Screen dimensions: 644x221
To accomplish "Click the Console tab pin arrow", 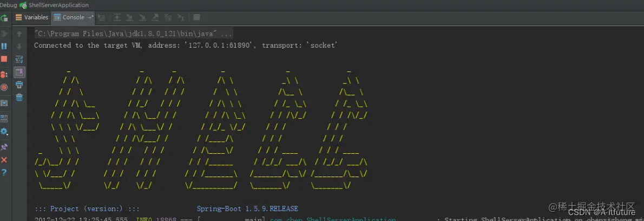I will coord(90,17).
